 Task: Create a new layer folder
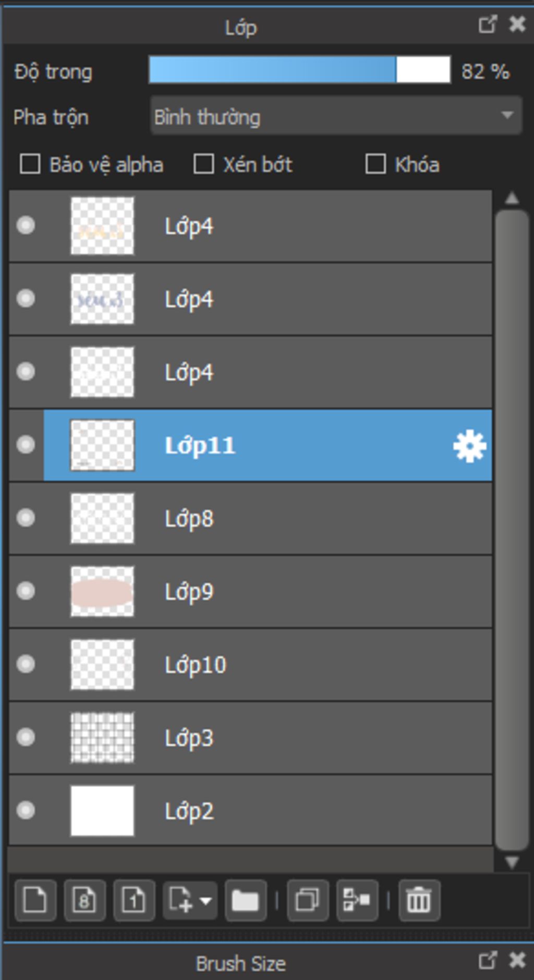(246, 900)
